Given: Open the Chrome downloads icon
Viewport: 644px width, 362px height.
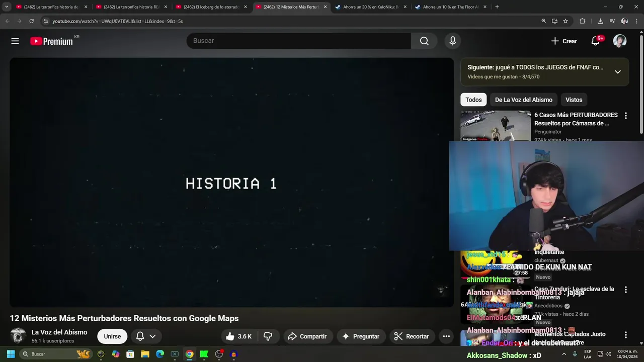Looking at the screenshot, I should (x=600, y=21).
